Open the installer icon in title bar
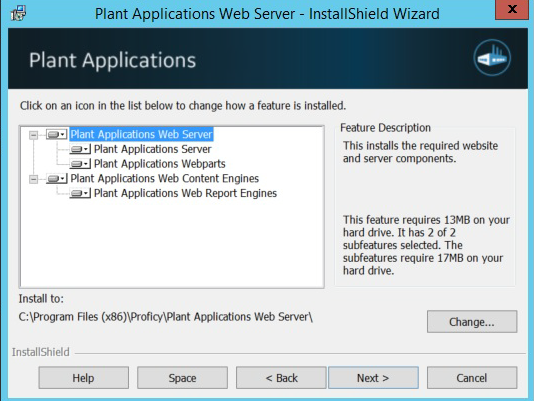The width and height of the screenshot is (534, 401). point(18,13)
